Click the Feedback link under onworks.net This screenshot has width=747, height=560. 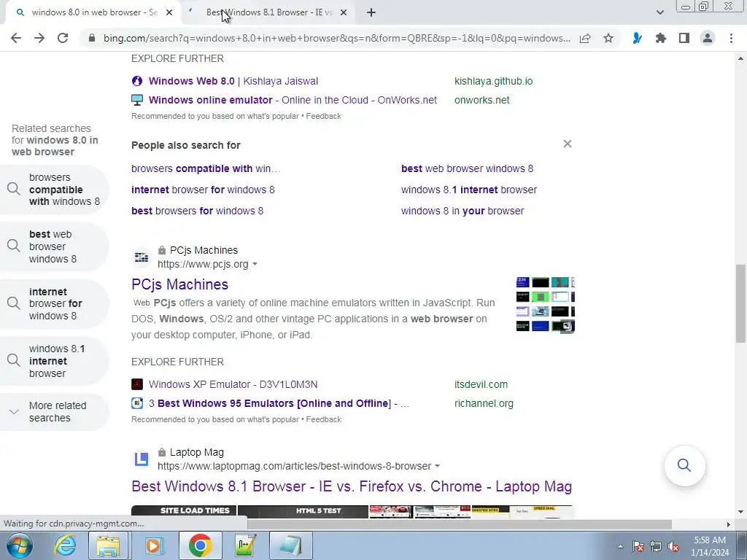point(323,116)
